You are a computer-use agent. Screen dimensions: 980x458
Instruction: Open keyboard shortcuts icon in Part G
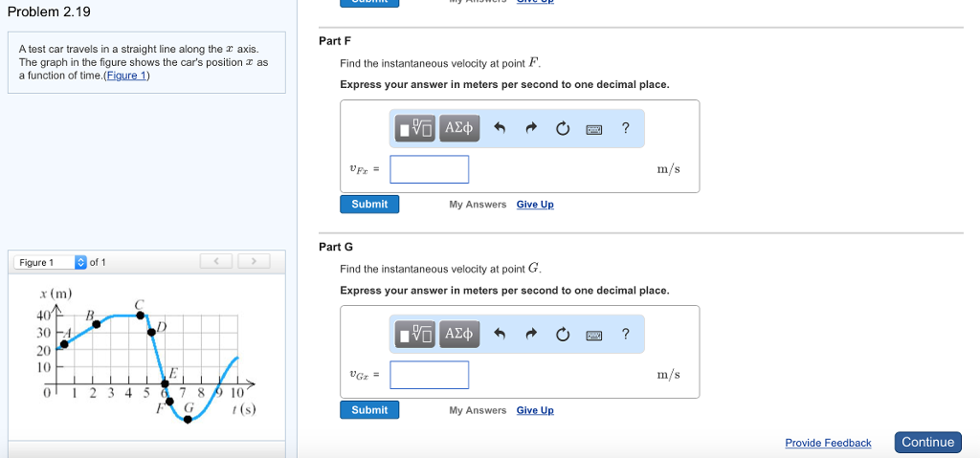594,335
